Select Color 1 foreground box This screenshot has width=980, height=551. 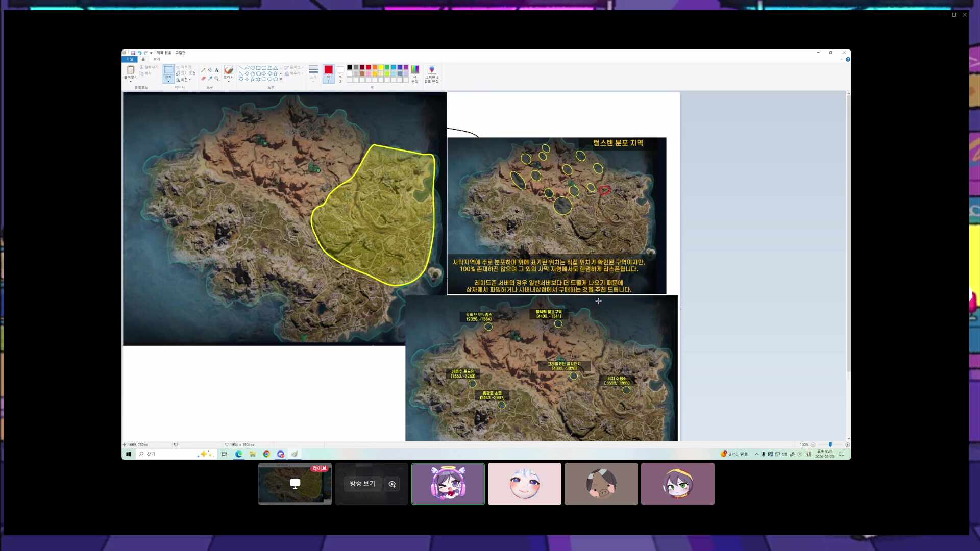tap(328, 73)
